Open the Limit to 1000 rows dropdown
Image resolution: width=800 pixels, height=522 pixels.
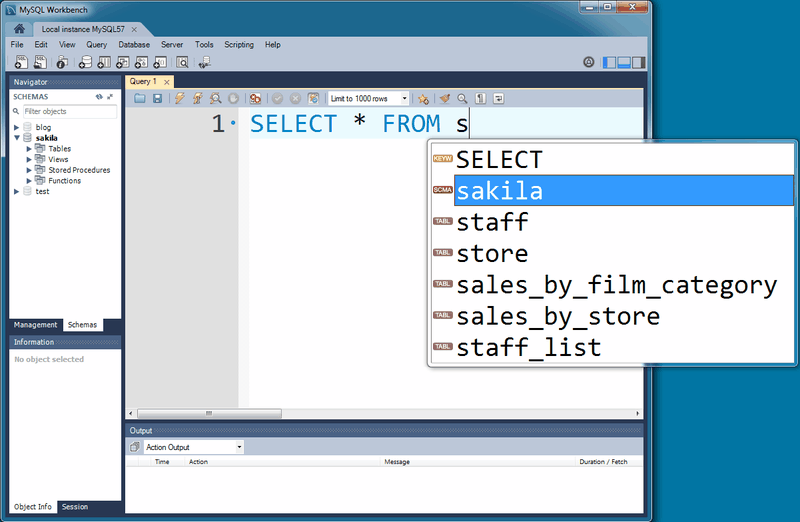pyautogui.click(x=369, y=98)
